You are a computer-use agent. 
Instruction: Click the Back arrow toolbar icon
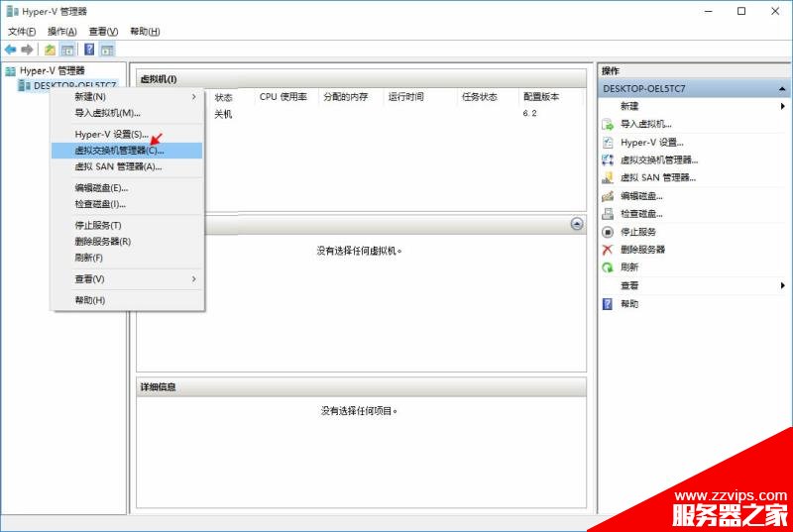pos(10,50)
